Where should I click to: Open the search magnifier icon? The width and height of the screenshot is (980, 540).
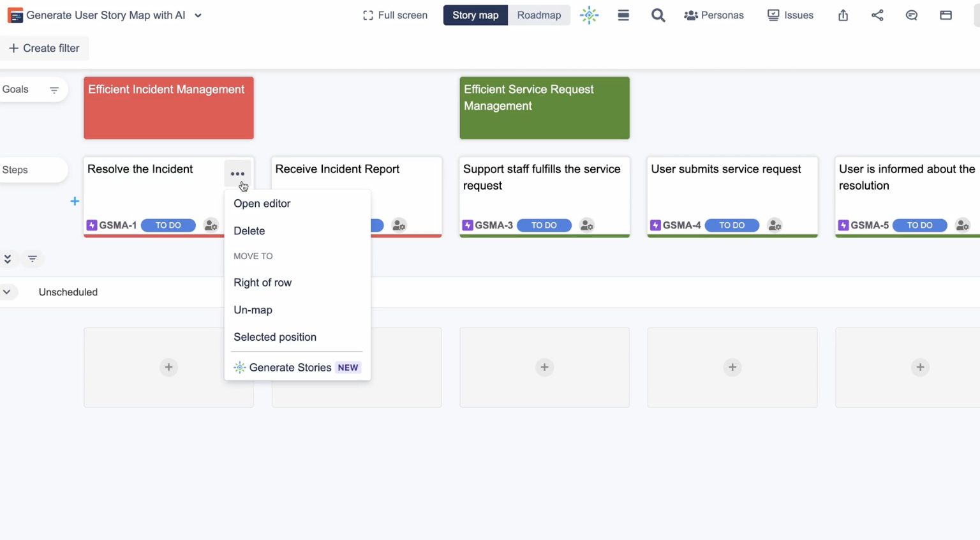pos(658,15)
